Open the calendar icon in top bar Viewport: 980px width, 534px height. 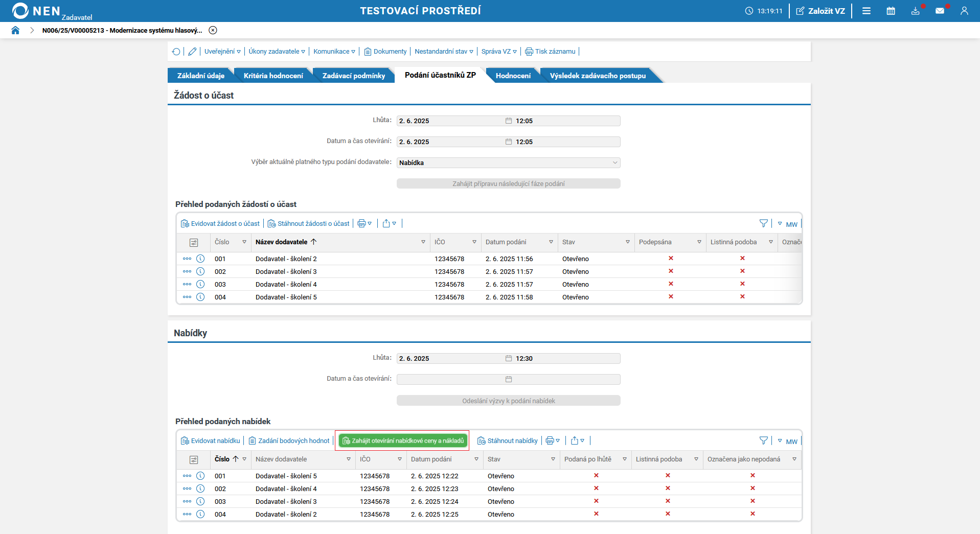[891, 11]
